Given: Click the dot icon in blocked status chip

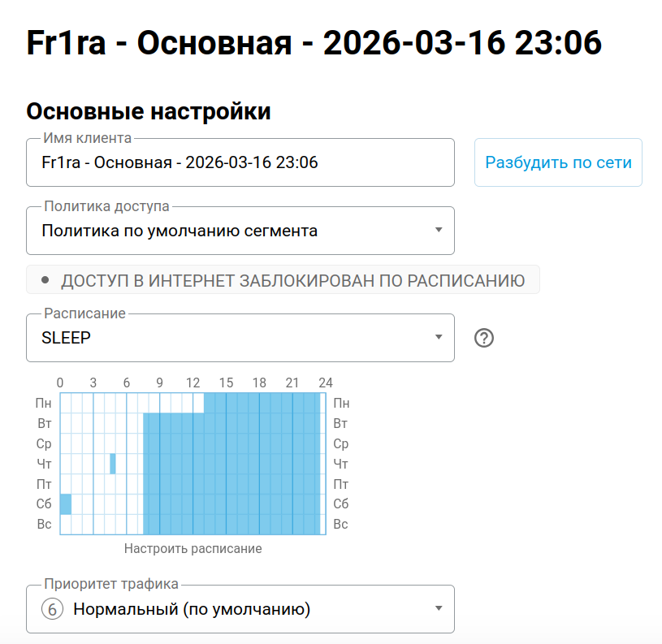Looking at the screenshot, I should coord(45,280).
